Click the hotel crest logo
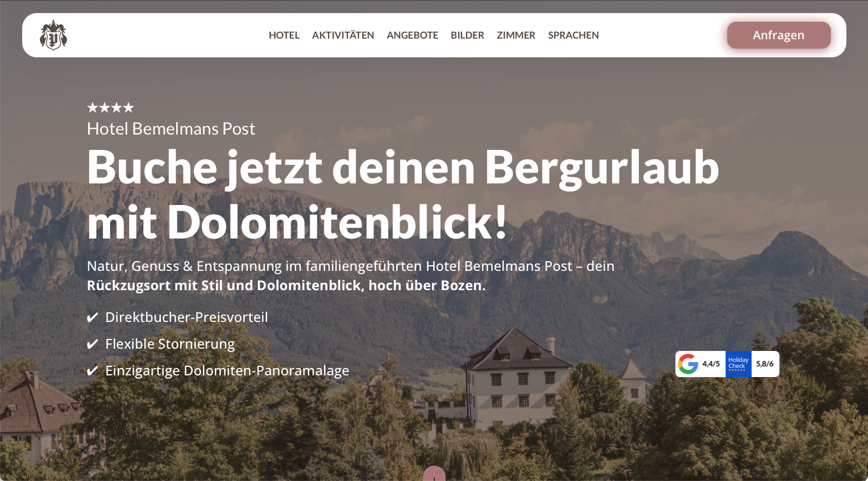 tap(53, 35)
